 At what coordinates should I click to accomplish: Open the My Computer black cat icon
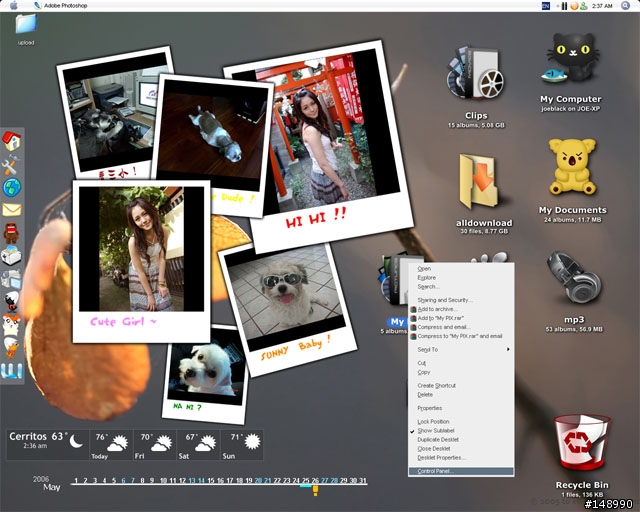pos(572,58)
